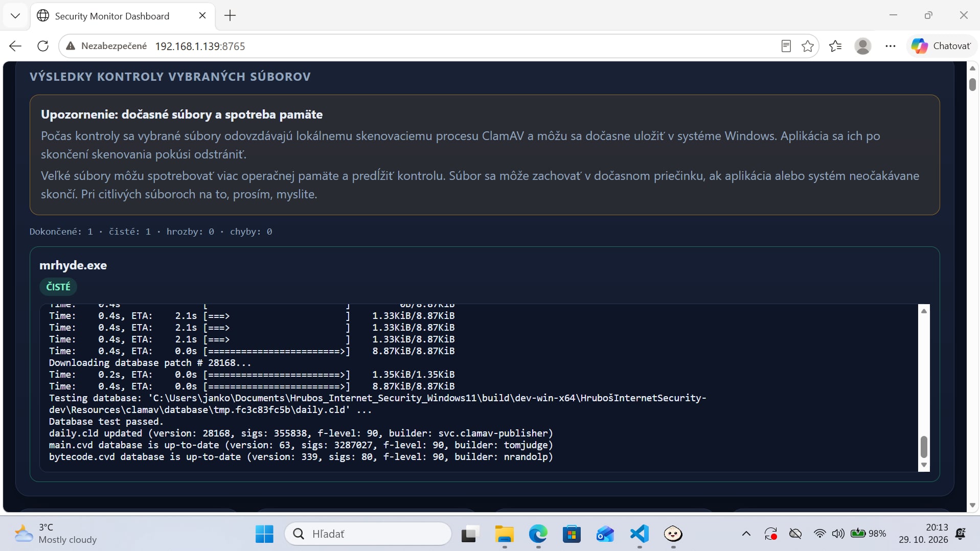This screenshot has height=551, width=980.
Task: Click the 'Dokončené: 1' summary text
Action: tap(61, 232)
